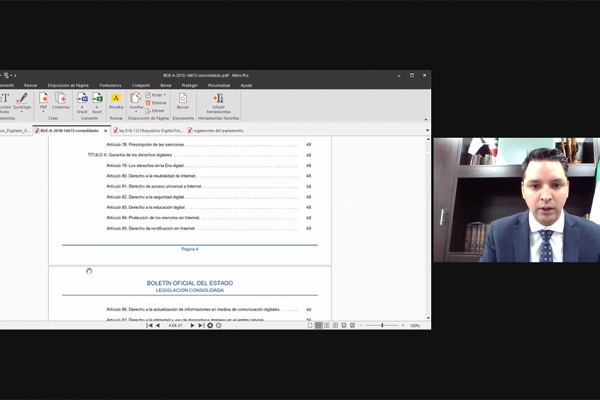Click the Create PDF icon

click(x=44, y=98)
